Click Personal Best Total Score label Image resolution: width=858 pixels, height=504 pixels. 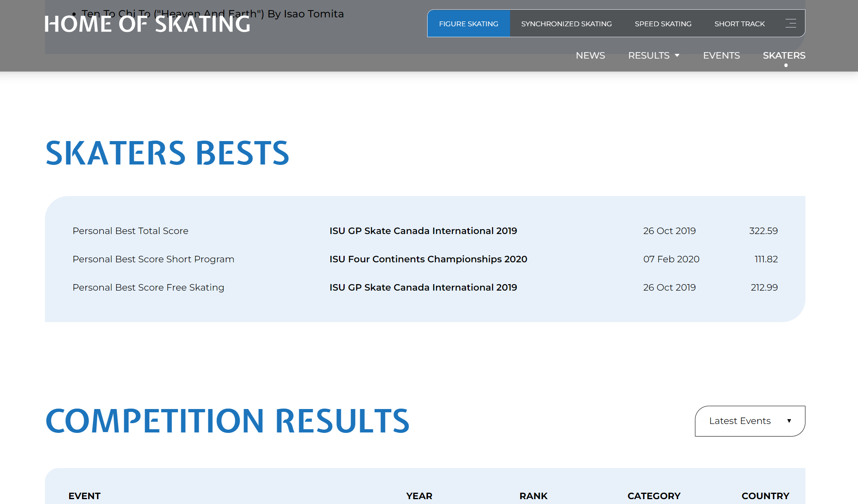tap(130, 231)
